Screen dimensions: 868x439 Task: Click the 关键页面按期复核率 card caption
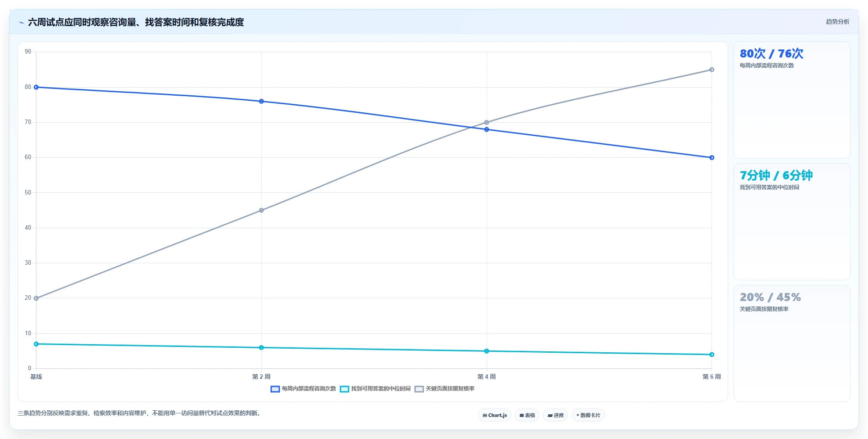pyautogui.click(x=764, y=309)
